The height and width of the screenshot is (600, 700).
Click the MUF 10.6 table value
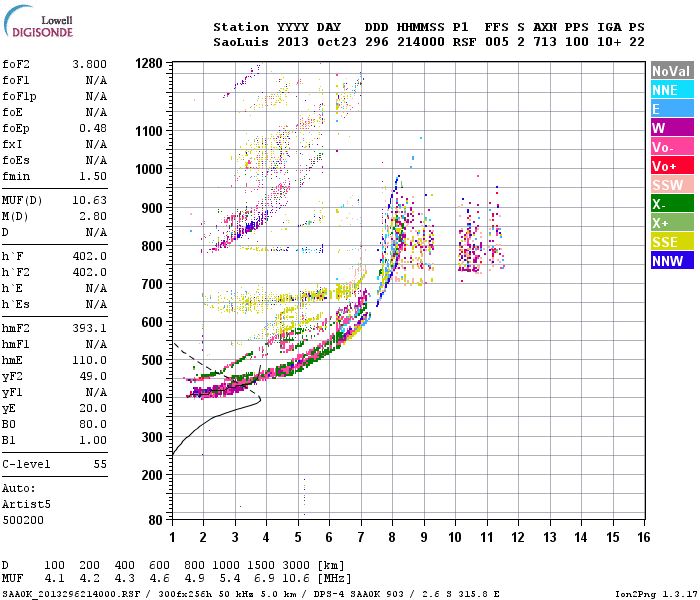[x=296, y=579]
